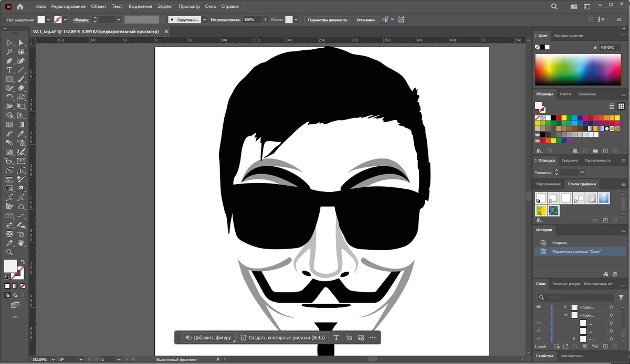The image size is (630, 364).
Task: Select the Type (T) tool
Action: pos(9,69)
